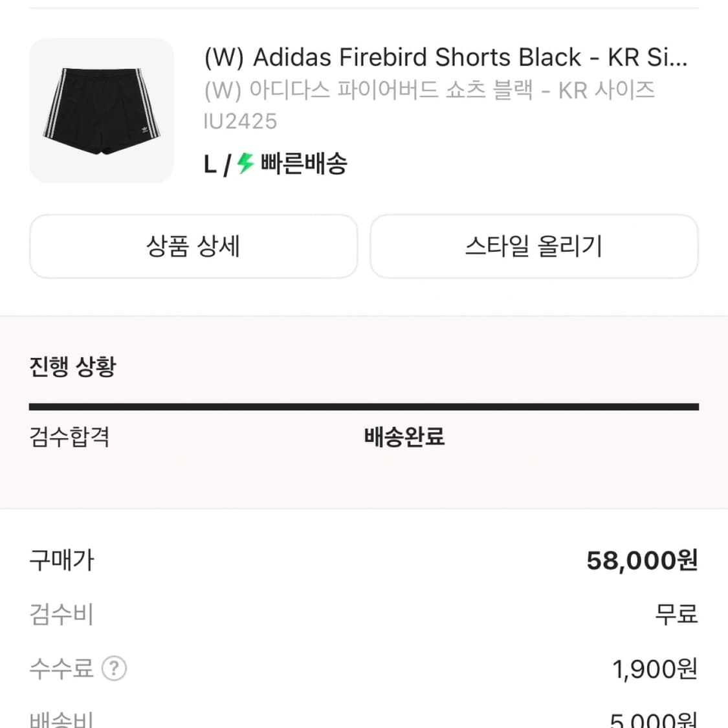Tap the 배송비 shipping fee row
This screenshot has height=728, width=728.
(x=61, y=717)
